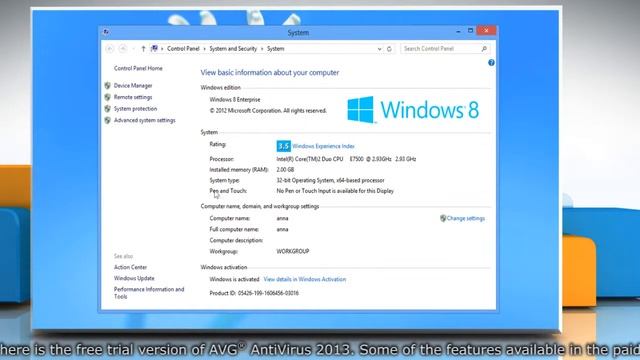Open the recent locations dropdown arrow
The image size is (640, 360).
(133, 49)
